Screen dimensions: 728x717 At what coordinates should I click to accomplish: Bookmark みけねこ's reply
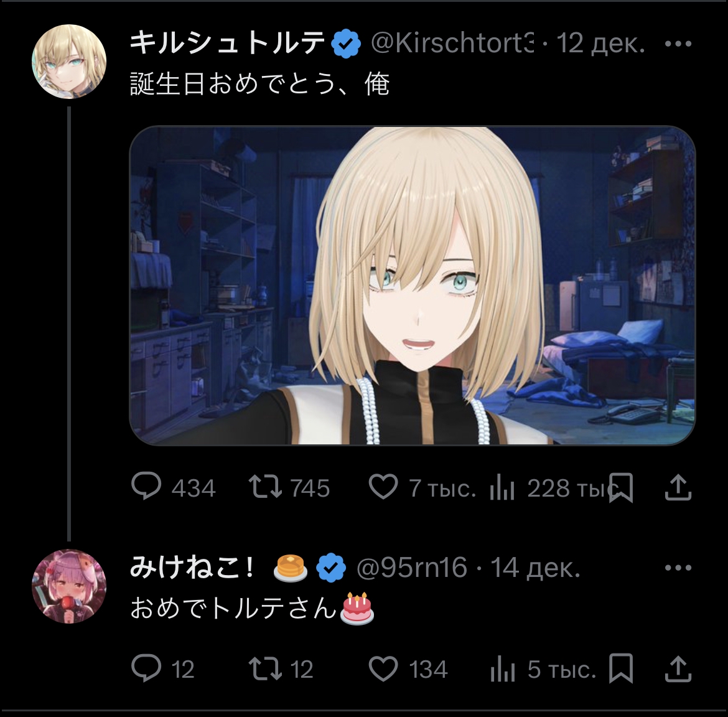coord(621,668)
